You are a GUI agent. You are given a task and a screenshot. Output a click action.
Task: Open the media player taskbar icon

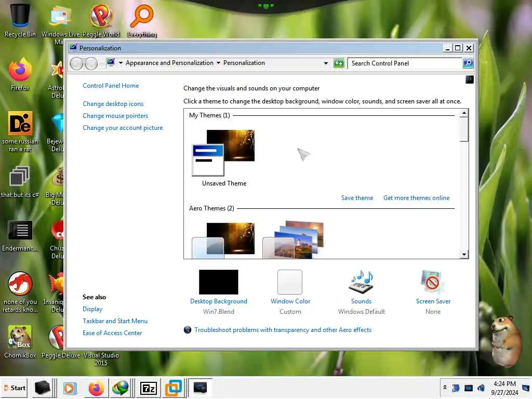[70, 388]
